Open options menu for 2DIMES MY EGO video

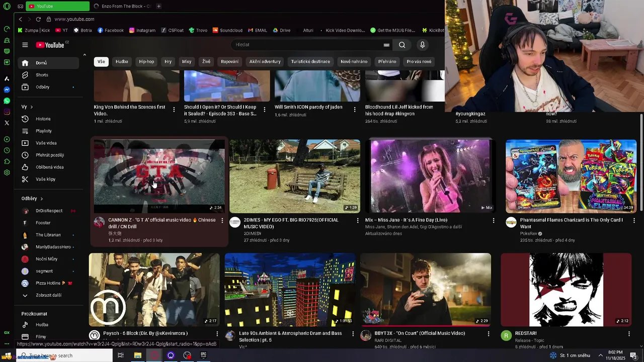coord(358,221)
